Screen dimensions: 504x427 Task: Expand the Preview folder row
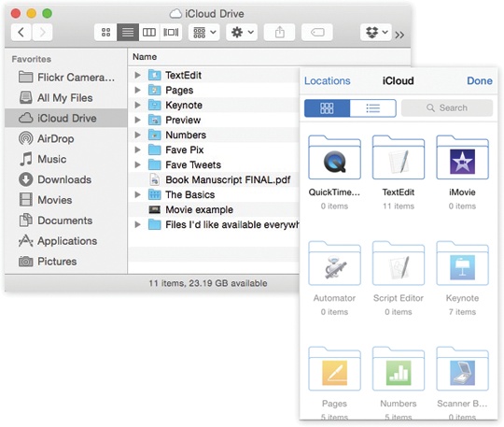click(x=137, y=120)
